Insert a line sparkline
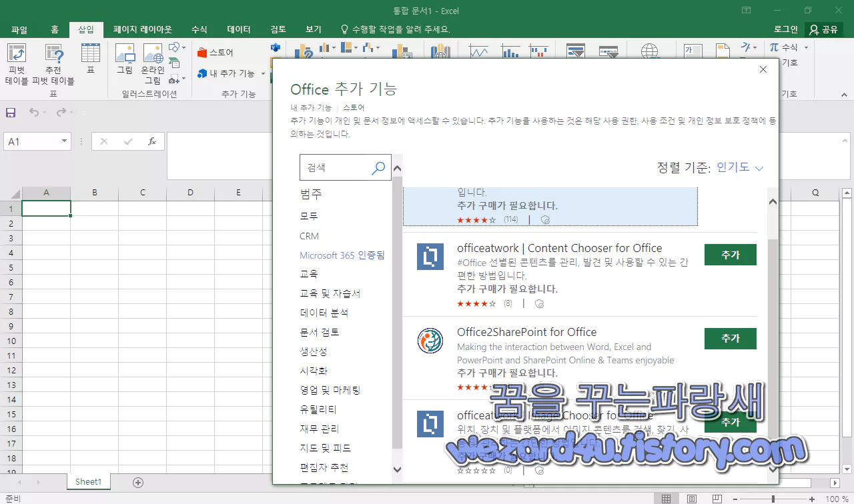The image size is (854, 504). tap(478, 51)
